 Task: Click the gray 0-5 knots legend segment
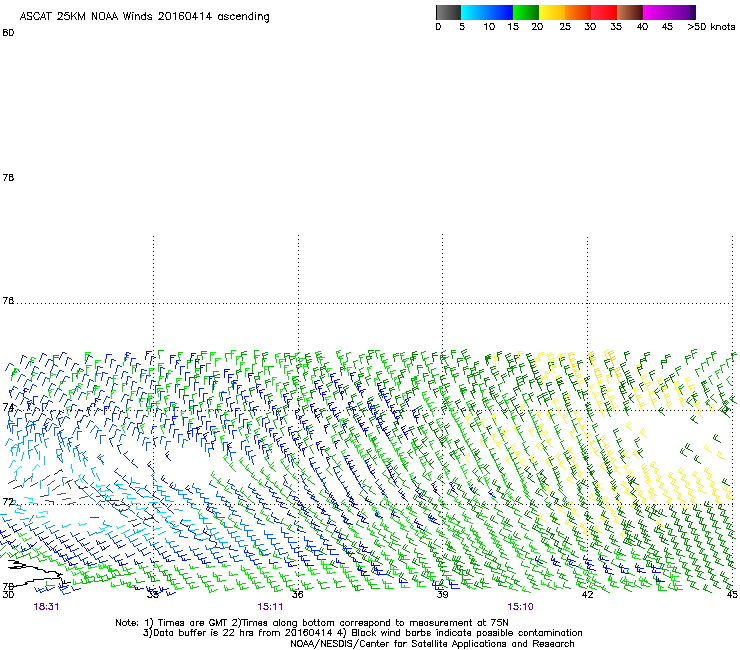click(x=448, y=12)
